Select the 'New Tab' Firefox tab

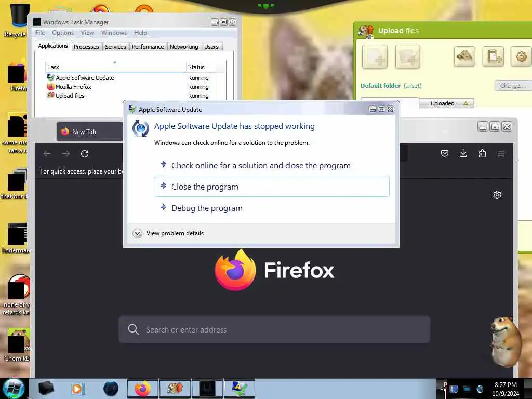(x=90, y=131)
